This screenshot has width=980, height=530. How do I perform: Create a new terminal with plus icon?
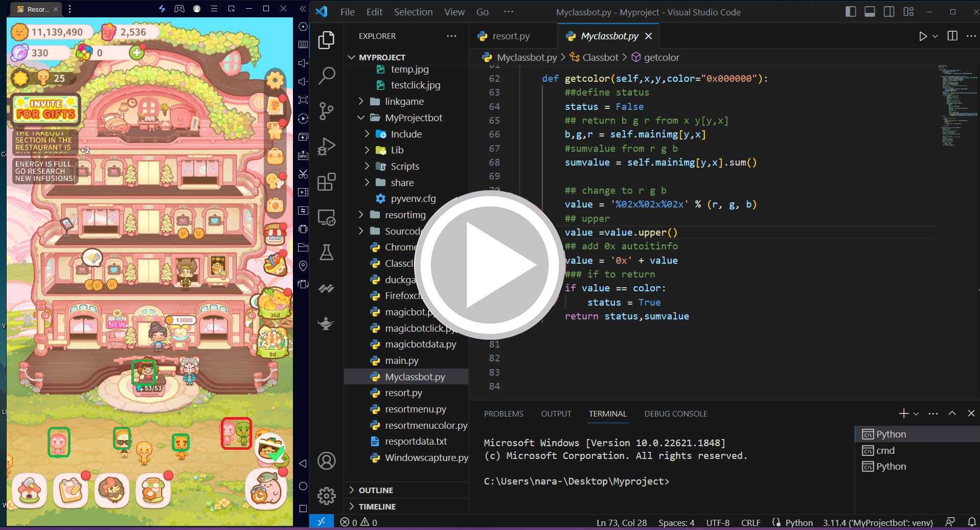[x=904, y=413]
